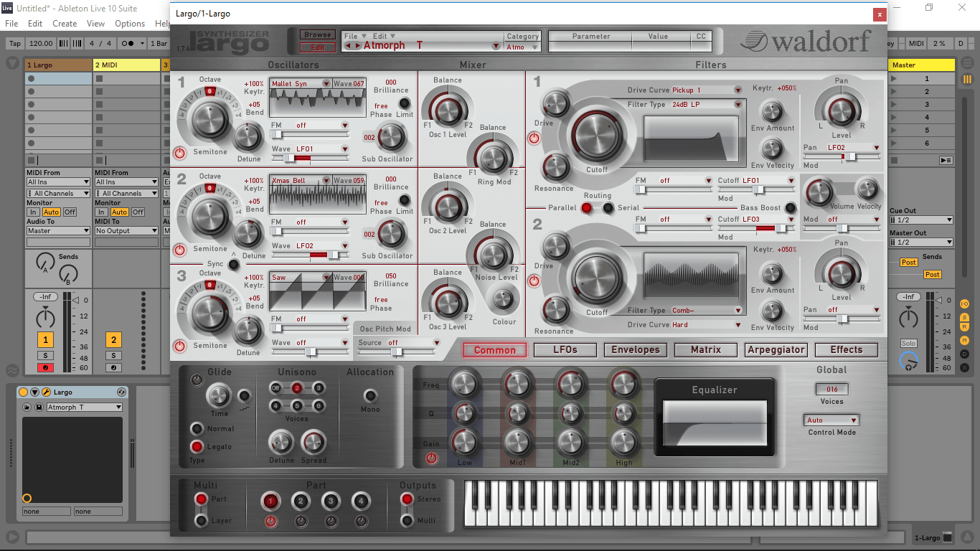Adjust Filter 2 Cutoff Mod LFO3 slider

point(757,228)
